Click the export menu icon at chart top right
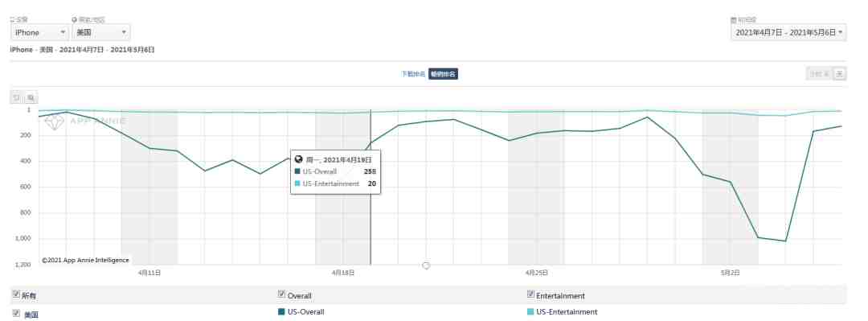 point(840,73)
